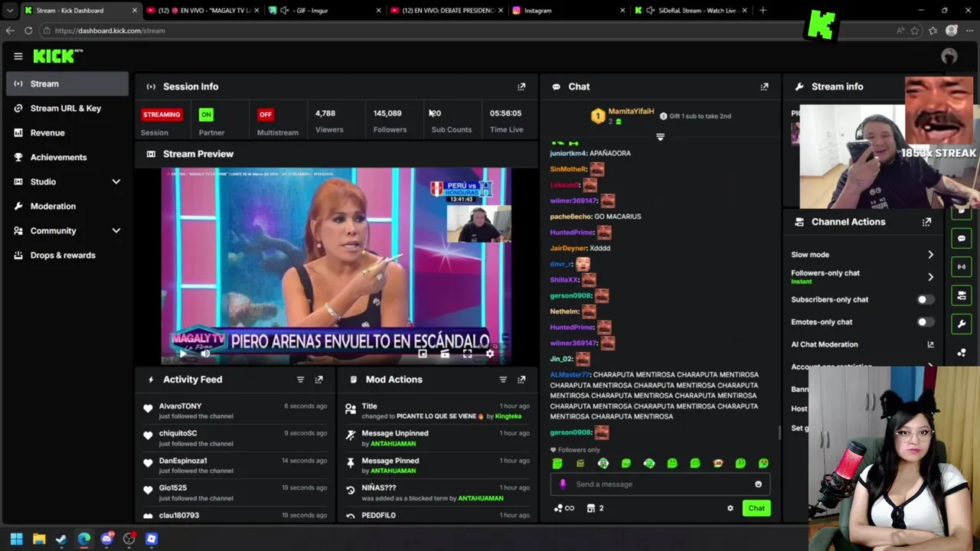Open Microsoft Edge from taskbar
The width and height of the screenshot is (980, 551).
tap(84, 539)
